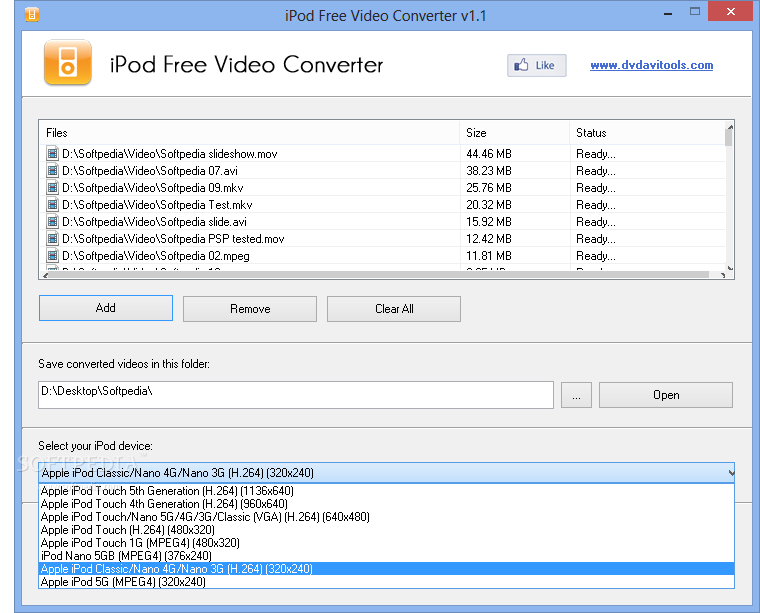The image size is (760, 613).
Task: Select row Softpedia slide.avi filename
Action: 154,222
